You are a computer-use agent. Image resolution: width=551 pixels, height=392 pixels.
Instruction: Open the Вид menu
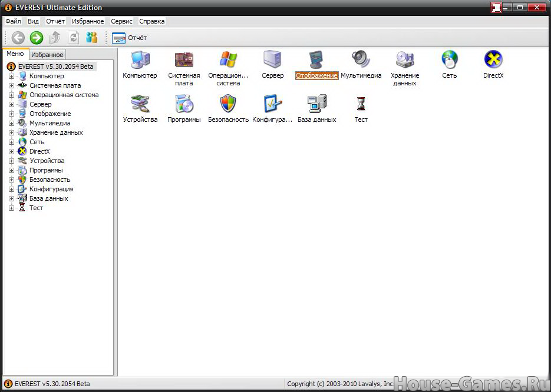coord(33,21)
